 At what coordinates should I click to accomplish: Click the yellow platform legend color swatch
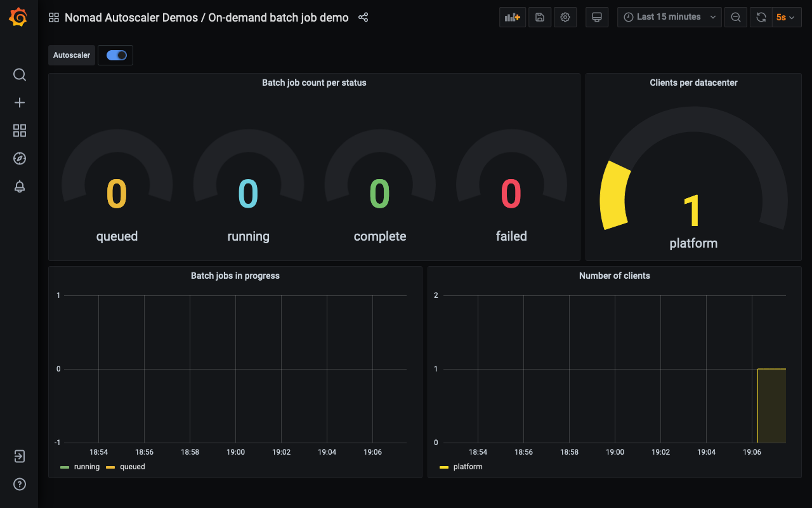444,467
